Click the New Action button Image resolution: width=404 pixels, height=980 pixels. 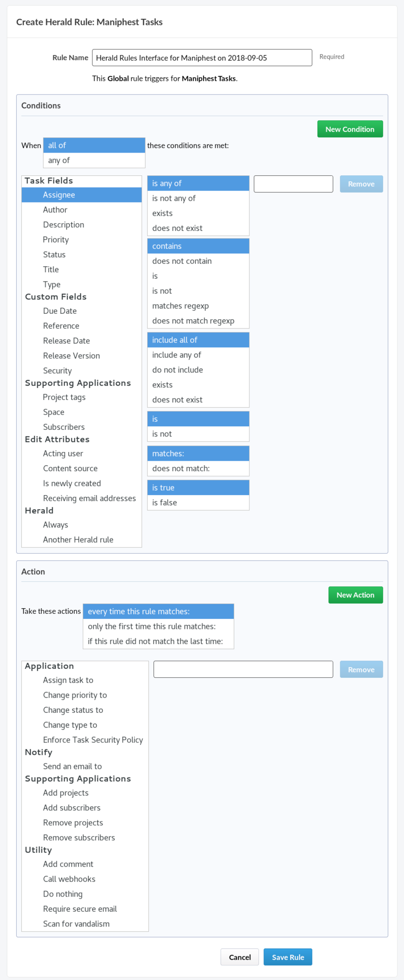pyautogui.click(x=356, y=595)
